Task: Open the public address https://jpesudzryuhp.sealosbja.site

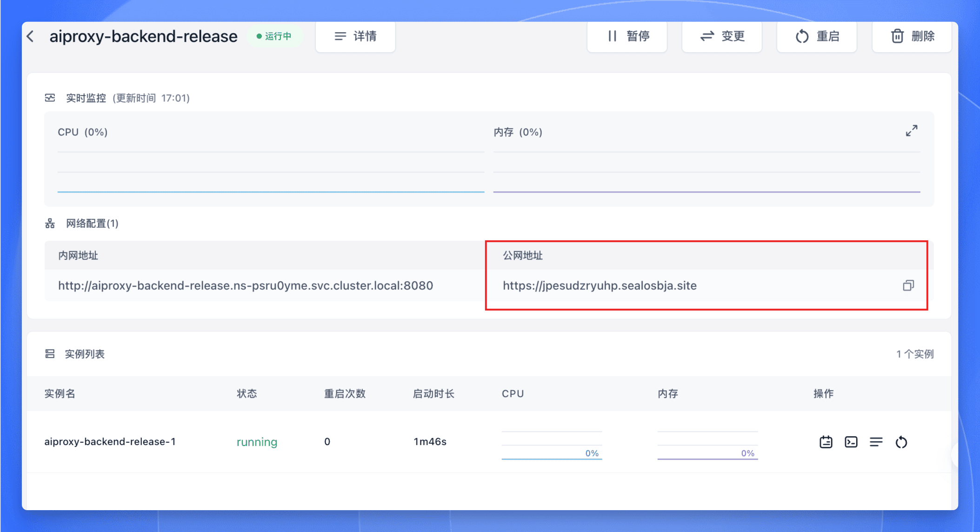Action: coord(599,285)
